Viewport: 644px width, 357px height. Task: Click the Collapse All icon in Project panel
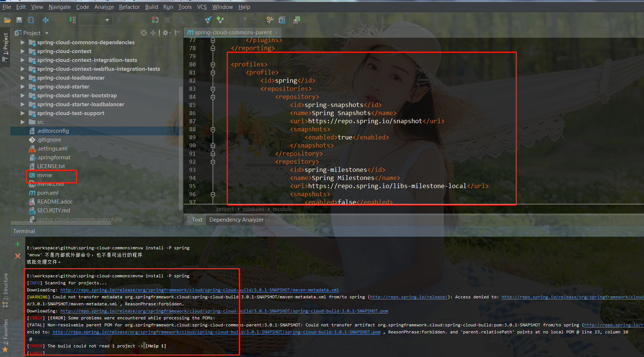coord(153,33)
